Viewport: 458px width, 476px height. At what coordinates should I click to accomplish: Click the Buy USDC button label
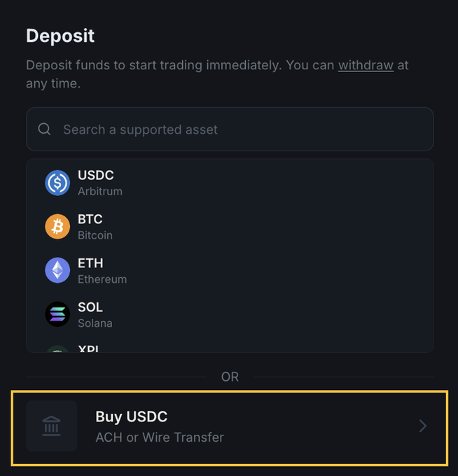tap(132, 417)
